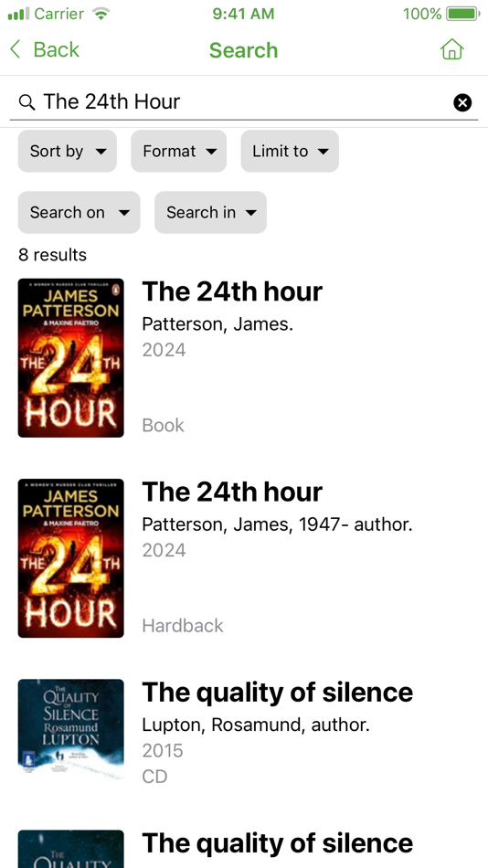Tap the last partially visible quality of silence title
The image size is (488, 868).
click(278, 843)
